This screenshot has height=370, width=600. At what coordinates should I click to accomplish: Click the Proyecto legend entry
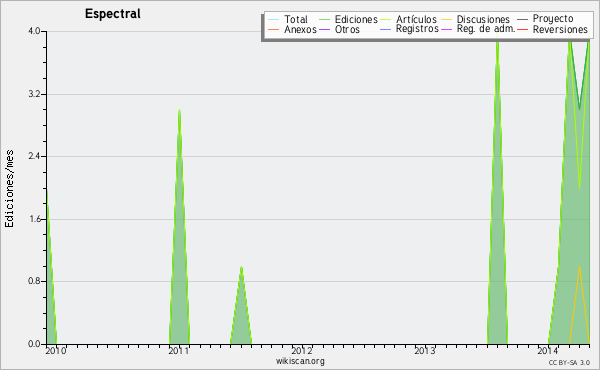pos(553,19)
